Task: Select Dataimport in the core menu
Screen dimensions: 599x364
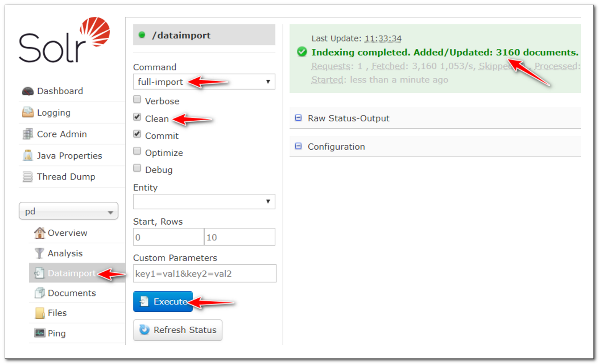Action: pos(77,273)
